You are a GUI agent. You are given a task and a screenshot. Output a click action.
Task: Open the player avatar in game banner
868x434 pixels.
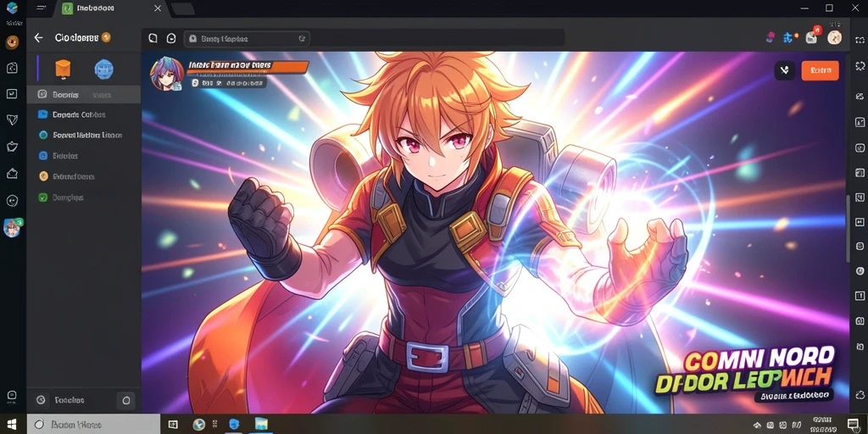coord(167,74)
